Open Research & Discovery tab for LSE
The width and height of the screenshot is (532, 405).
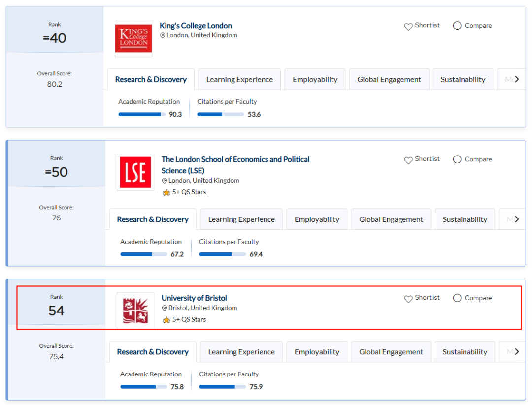click(153, 219)
